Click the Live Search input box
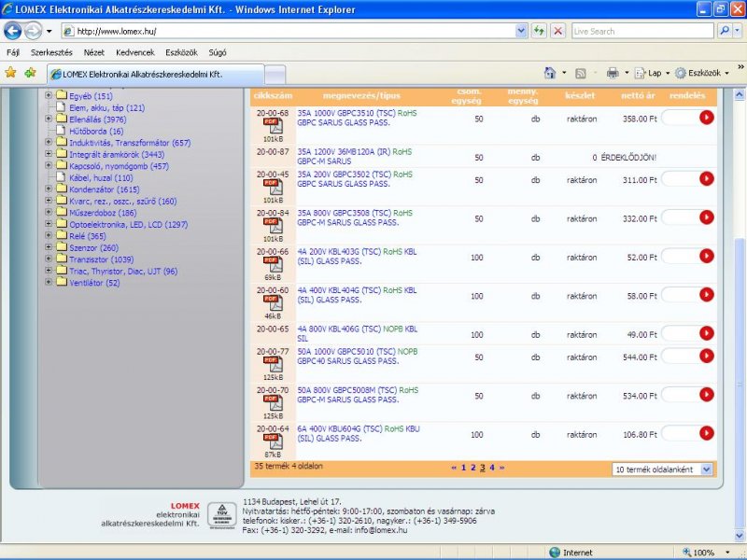Viewport: 747px width, 560px height. [642, 32]
